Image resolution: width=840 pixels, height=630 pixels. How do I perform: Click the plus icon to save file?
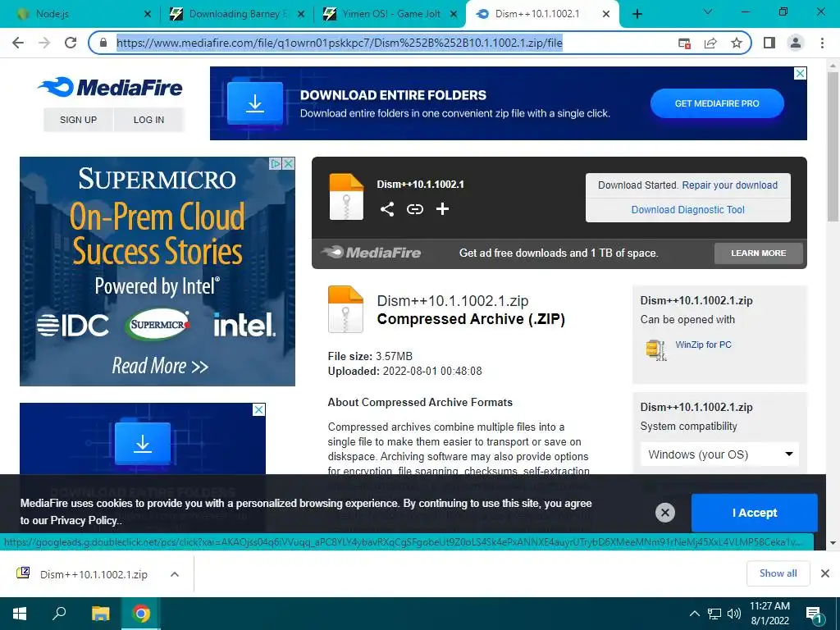[x=442, y=209]
